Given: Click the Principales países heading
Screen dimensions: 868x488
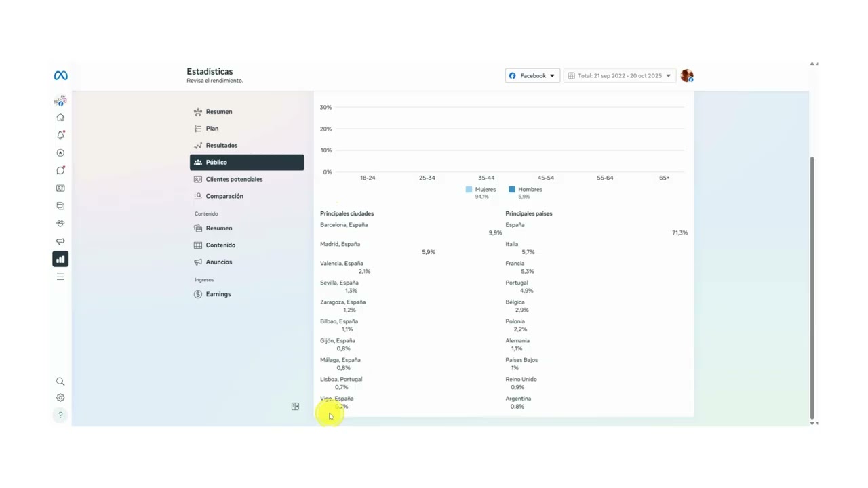Looking at the screenshot, I should coord(529,213).
